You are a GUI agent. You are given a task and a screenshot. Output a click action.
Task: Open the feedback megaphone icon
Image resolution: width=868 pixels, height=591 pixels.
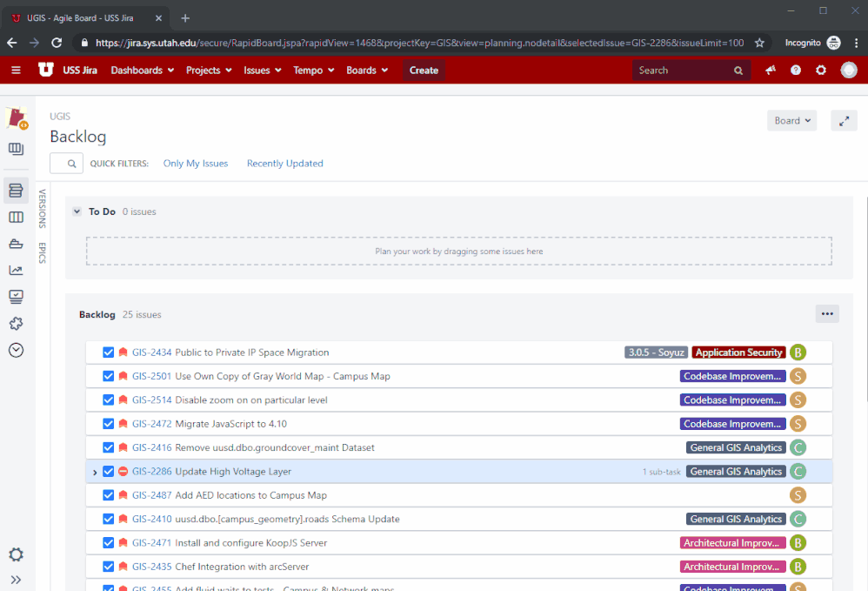click(771, 71)
